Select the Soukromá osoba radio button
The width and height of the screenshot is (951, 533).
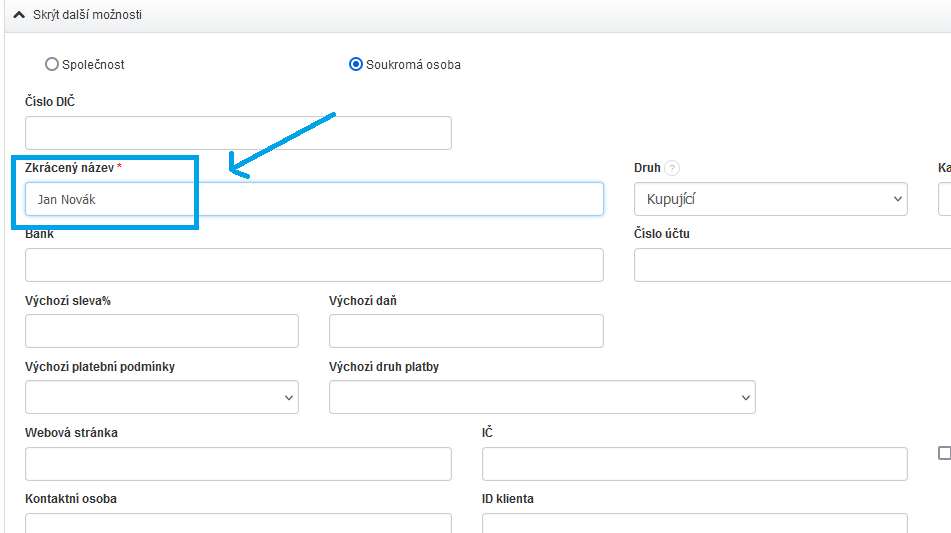(356, 64)
